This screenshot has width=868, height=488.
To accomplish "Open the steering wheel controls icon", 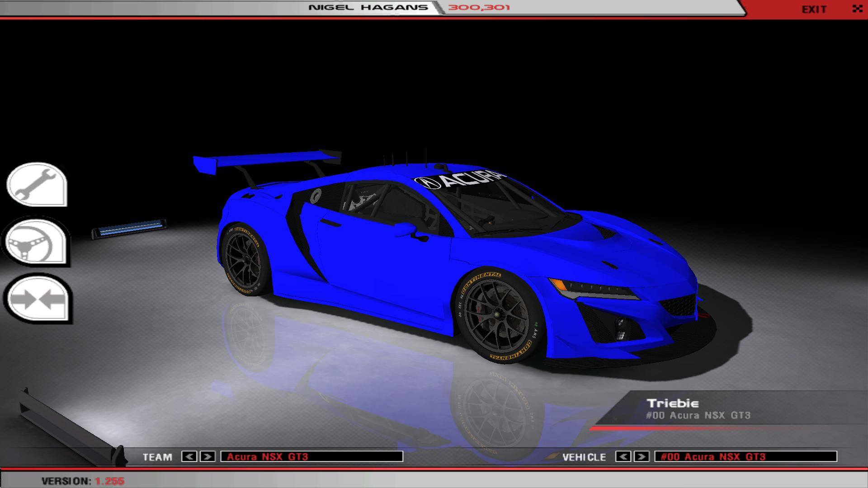I will coord(36,242).
